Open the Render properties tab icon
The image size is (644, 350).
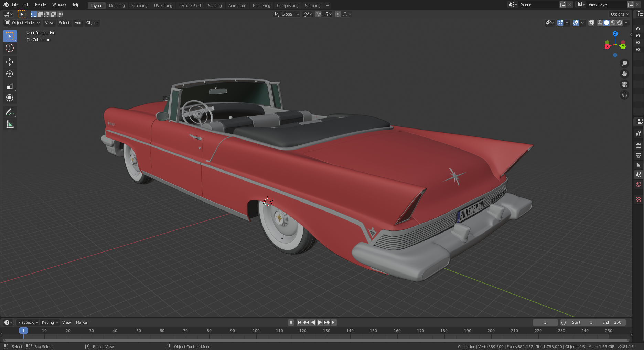click(x=638, y=146)
